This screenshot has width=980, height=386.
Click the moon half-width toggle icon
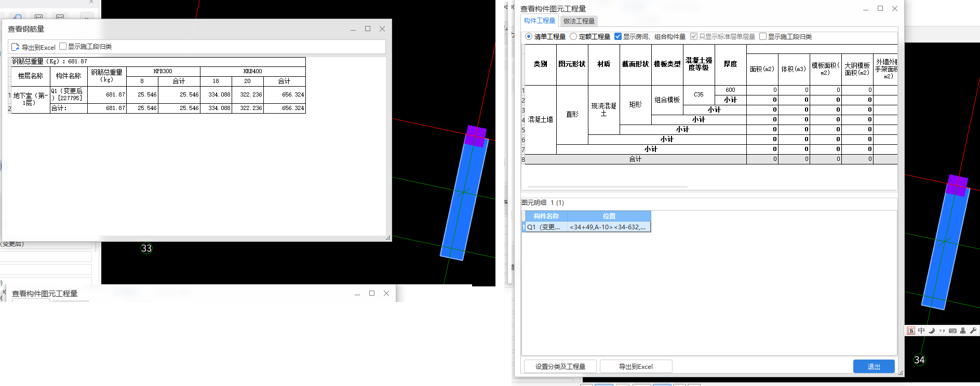click(932, 330)
